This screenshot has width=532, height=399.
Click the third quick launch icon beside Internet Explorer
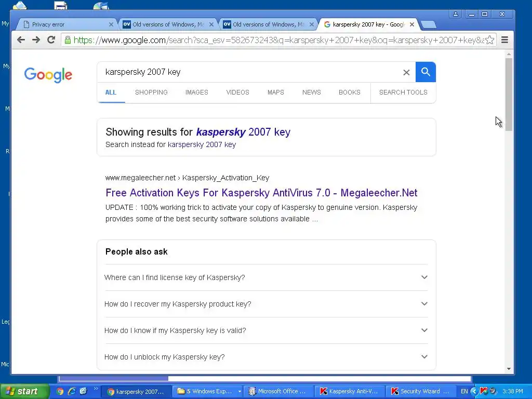pos(83,391)
